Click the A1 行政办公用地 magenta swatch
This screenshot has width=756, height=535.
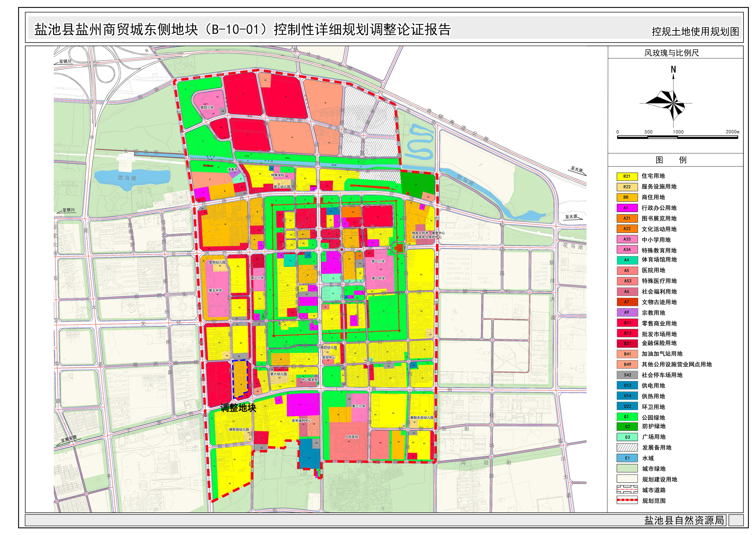click(627, 208)
